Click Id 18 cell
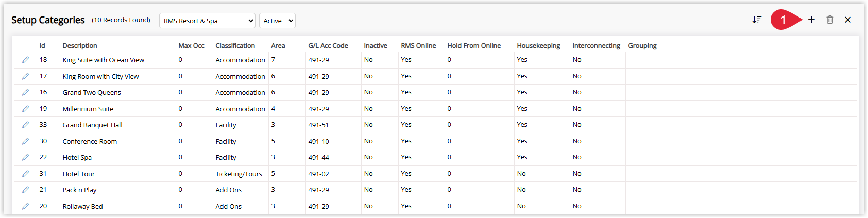Image resolution: width=868 pixels, height=218 pixels. [43, 60]
